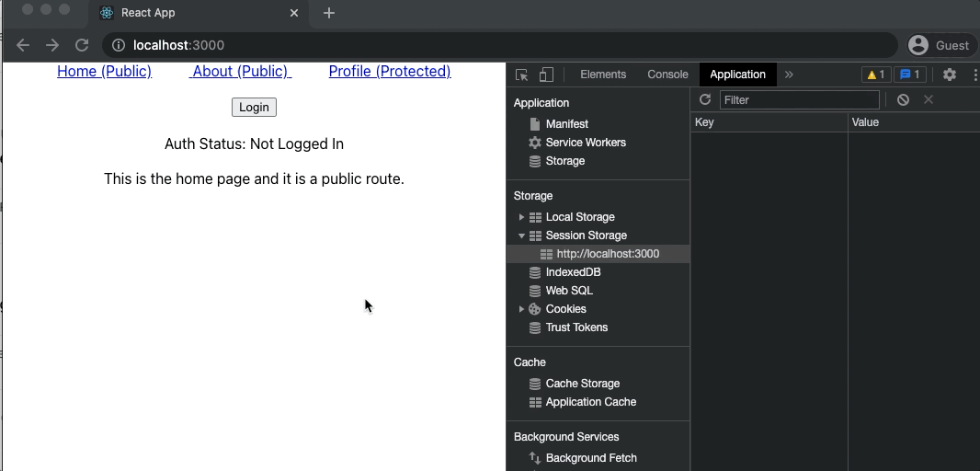This screenshot has width=980, height=471.
Task: Click the Manifest file icon
Action: point(535,124)
